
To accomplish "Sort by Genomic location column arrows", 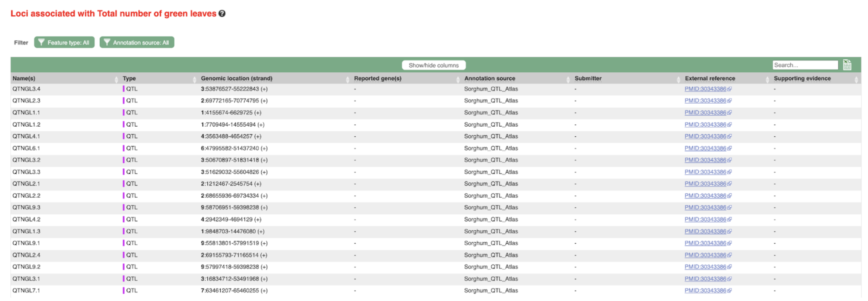I will [x=347, y=79].
